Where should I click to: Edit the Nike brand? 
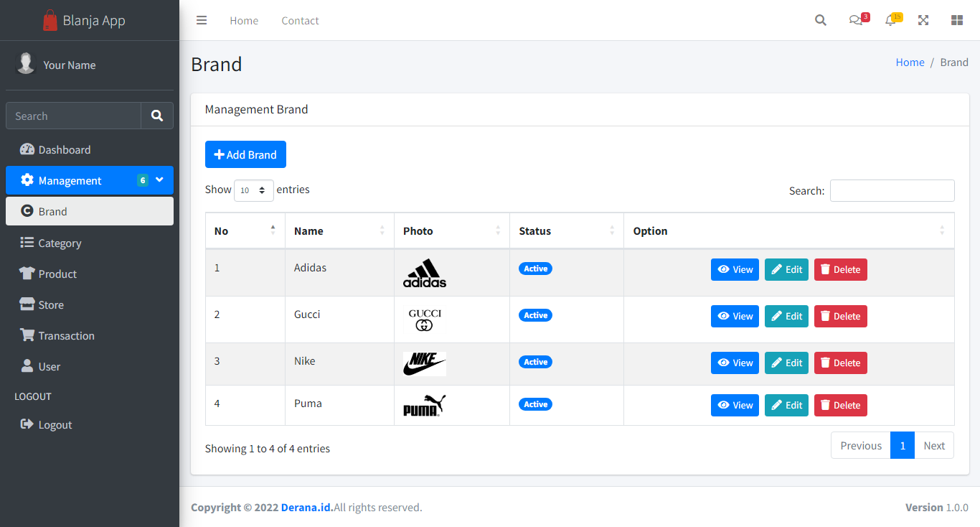pos(786,363)
